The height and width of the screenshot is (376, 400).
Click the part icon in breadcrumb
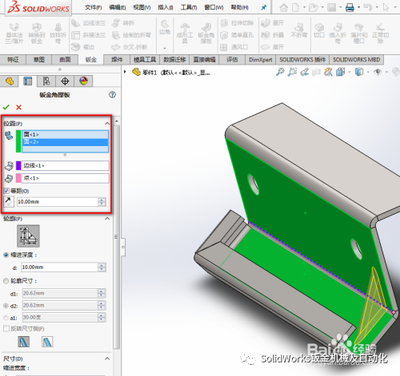coord(136,72)
